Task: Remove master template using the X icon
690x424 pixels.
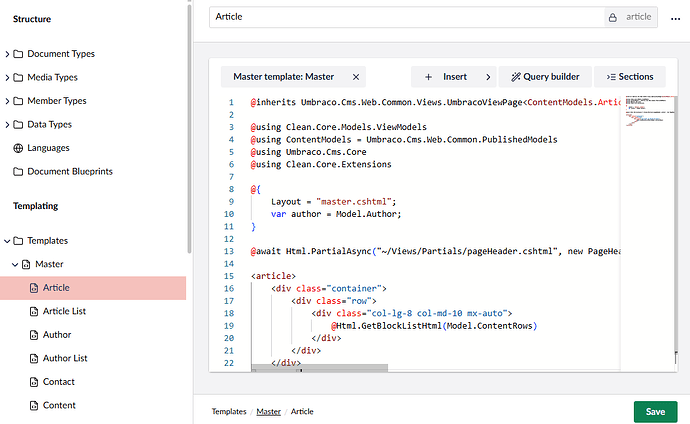Action: coord(355,76)
